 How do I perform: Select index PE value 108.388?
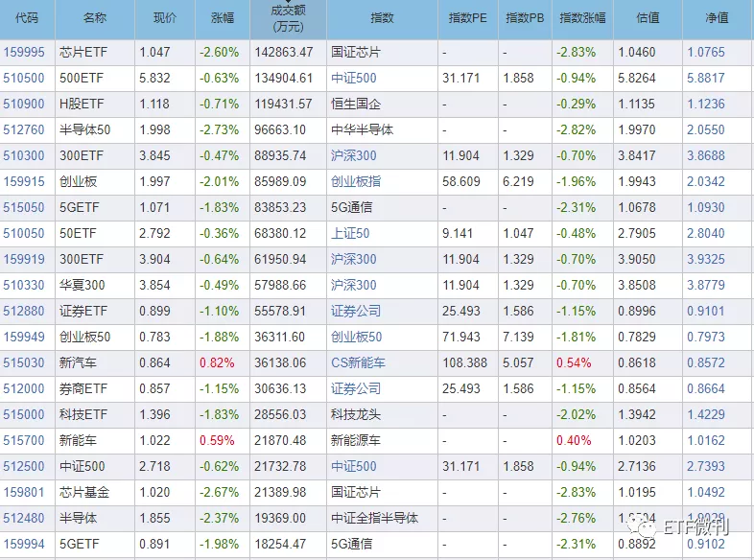click(465, 362)
